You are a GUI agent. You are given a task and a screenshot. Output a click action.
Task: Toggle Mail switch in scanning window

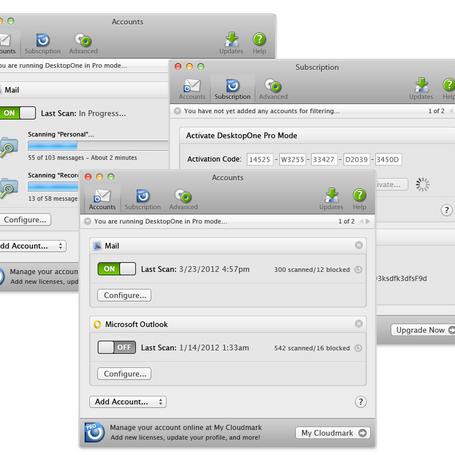(17, 113)
